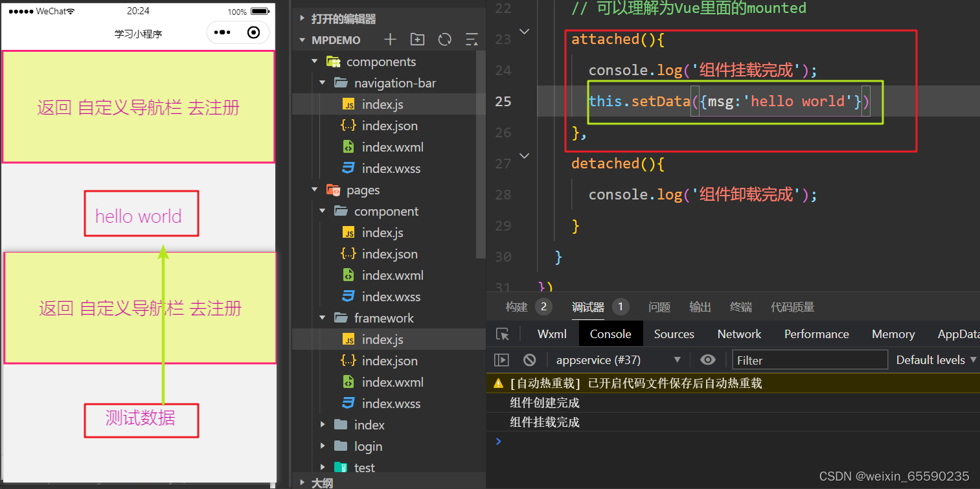
Task: Click the console Filter input
Action: point(810,360)
